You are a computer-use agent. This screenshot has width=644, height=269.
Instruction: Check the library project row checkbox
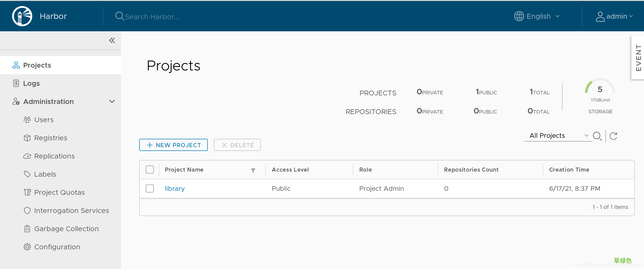(x=150, y=188)
